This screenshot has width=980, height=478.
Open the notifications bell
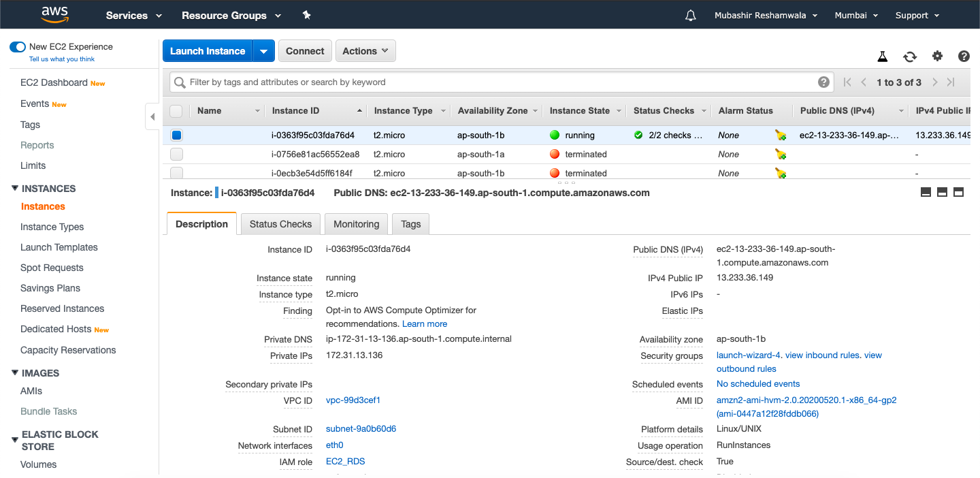tap(691, 15)
